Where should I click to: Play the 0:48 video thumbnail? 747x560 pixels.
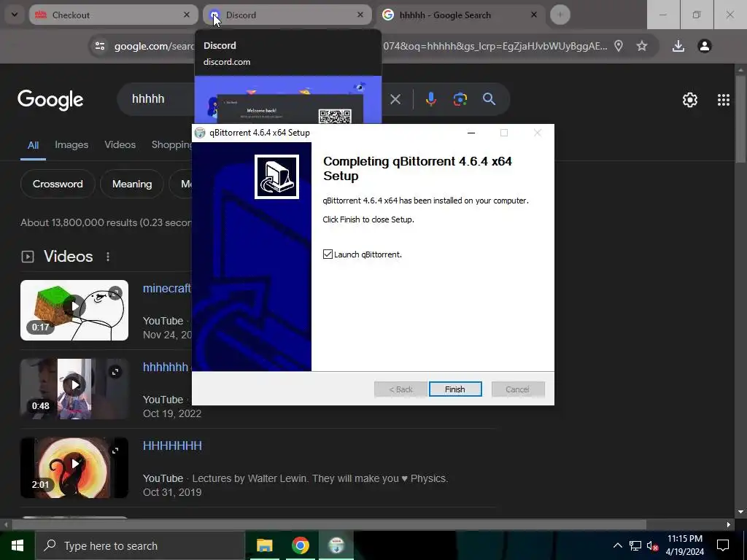coord(74,389)
